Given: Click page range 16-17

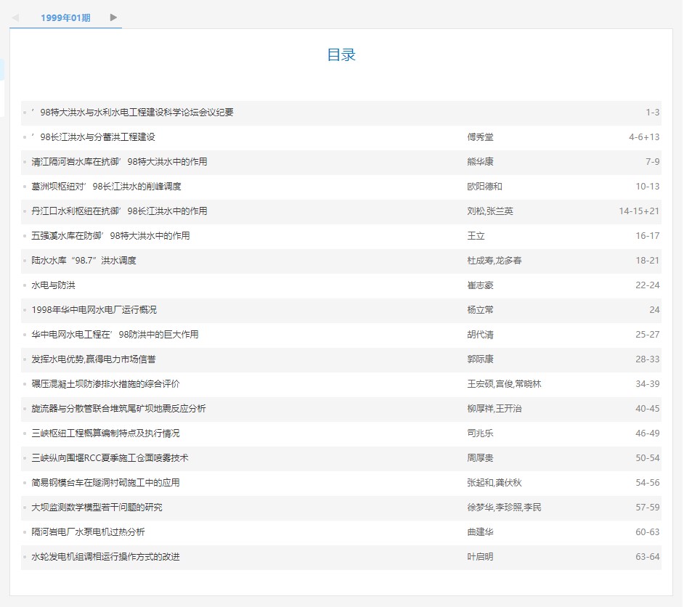Looking at the screenshot, I should (648, 236).
